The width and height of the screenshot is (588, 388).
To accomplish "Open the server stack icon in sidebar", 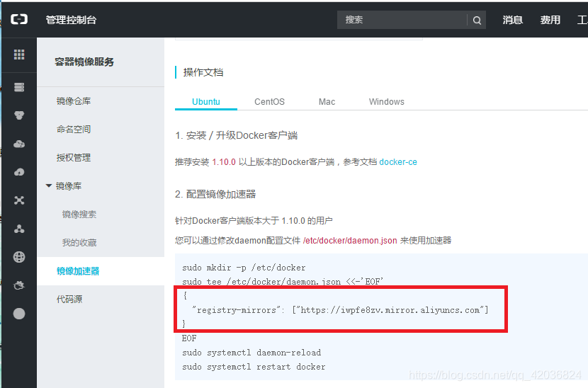I will (x=19, y=87).
